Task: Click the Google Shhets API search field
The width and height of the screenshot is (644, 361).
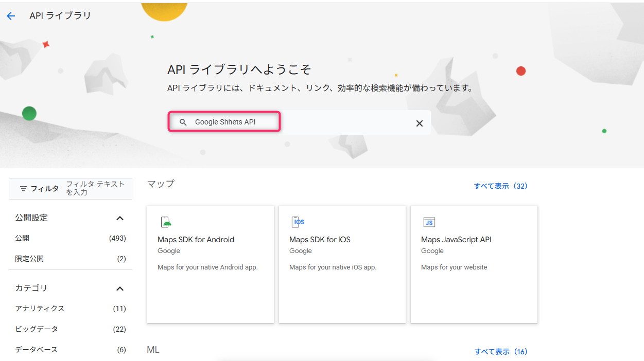Action: point(300,122)
